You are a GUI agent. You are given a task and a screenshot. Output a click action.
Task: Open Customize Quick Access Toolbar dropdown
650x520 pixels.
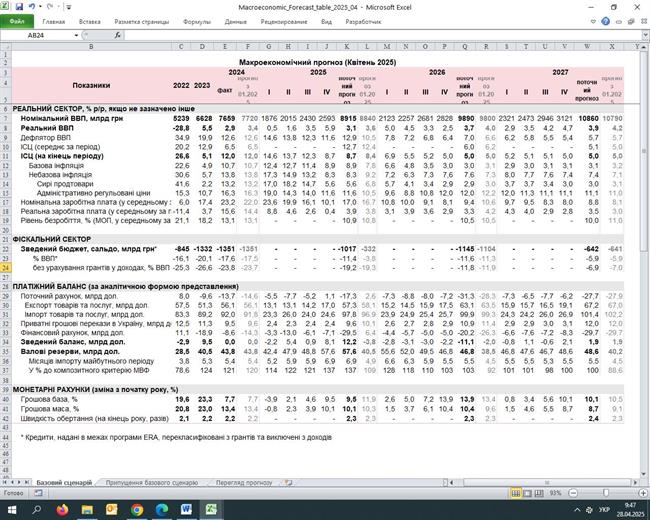click(x=69, y=7)
